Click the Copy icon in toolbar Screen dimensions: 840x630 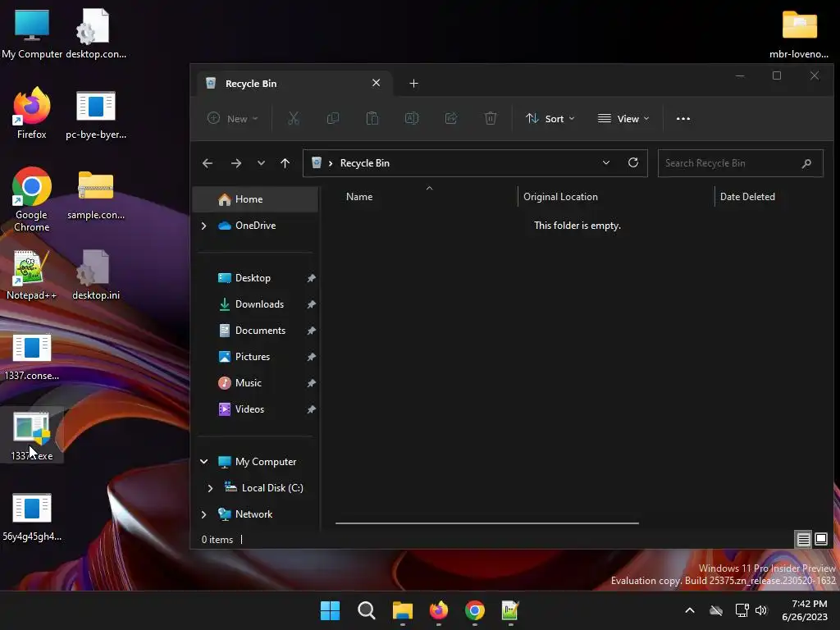pos(333,118)
